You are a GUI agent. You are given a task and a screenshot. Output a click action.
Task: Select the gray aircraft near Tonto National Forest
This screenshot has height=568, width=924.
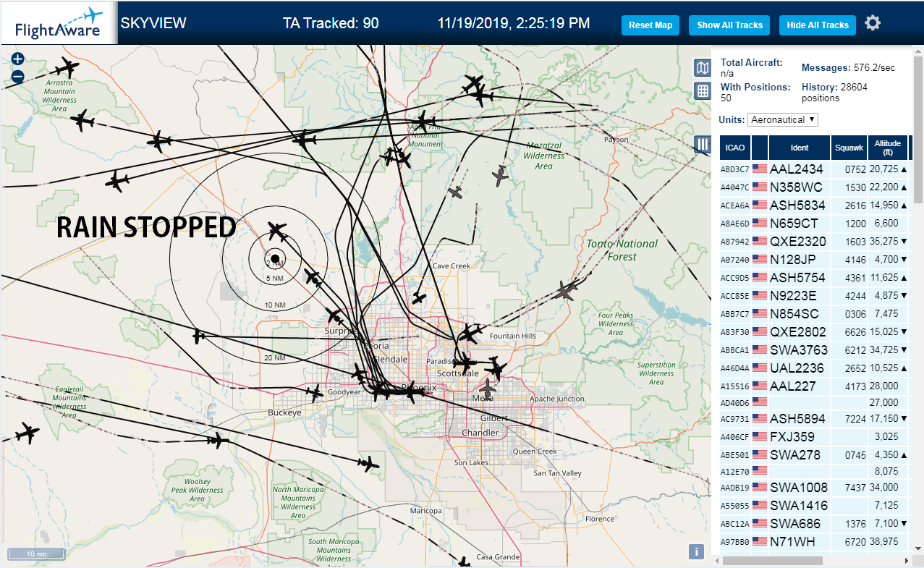click(x=567, y=290)
